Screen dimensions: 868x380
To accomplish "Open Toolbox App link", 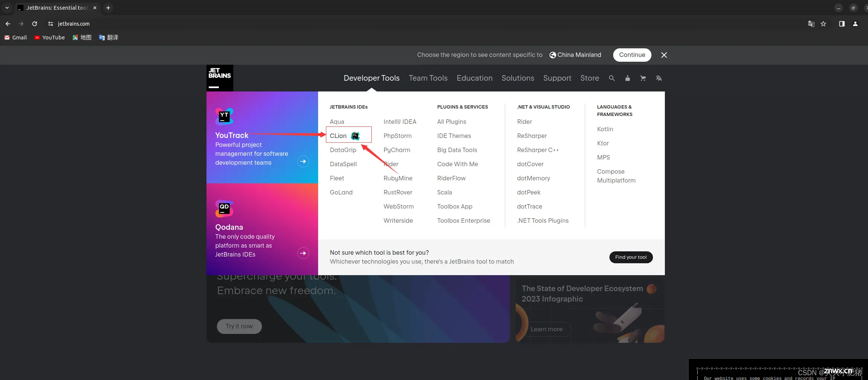I will pos(454,206).
